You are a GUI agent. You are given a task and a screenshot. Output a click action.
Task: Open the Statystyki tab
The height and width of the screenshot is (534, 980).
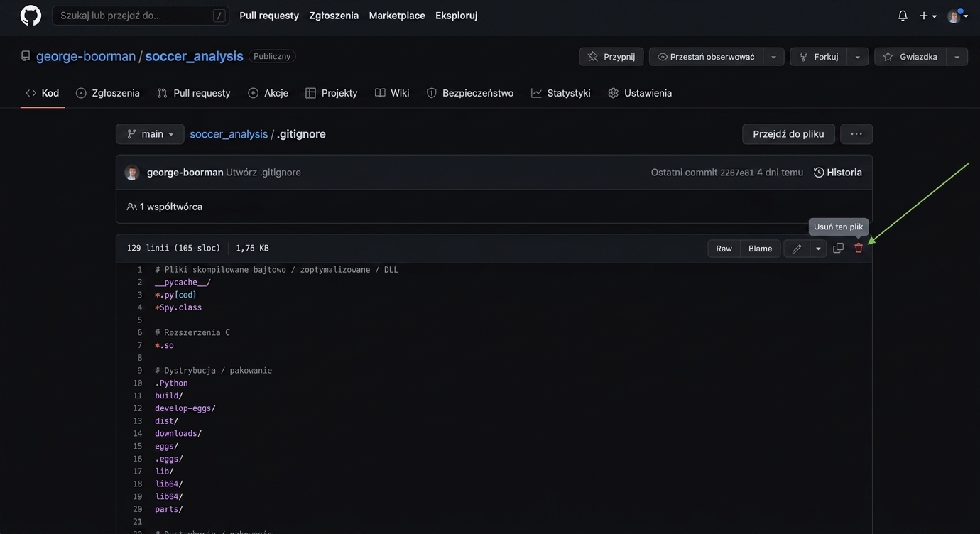click(561, 93)
